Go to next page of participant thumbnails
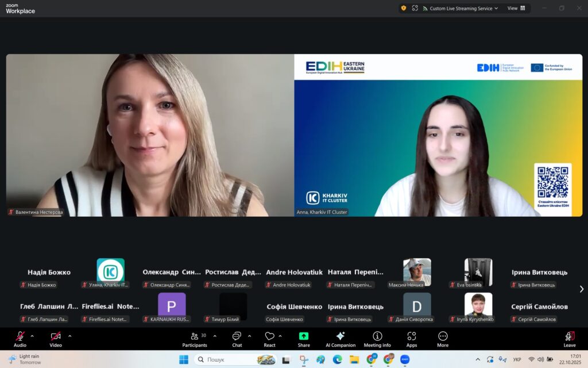The height and width of the screenshot is (368, 588). pyautogui.click(x=581, y=289)
